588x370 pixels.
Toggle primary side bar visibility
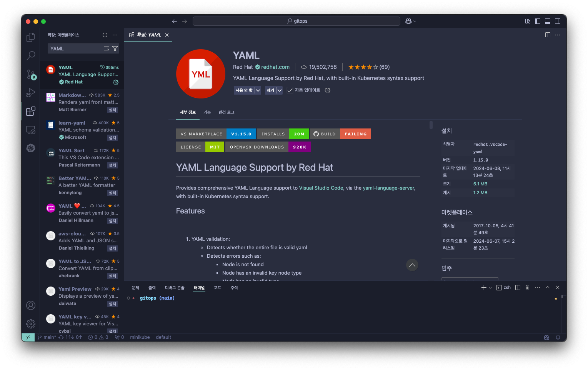tap(538, 21)
